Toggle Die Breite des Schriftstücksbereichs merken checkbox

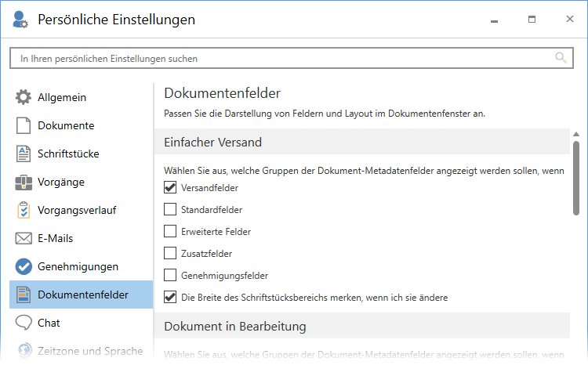point(170,297)
